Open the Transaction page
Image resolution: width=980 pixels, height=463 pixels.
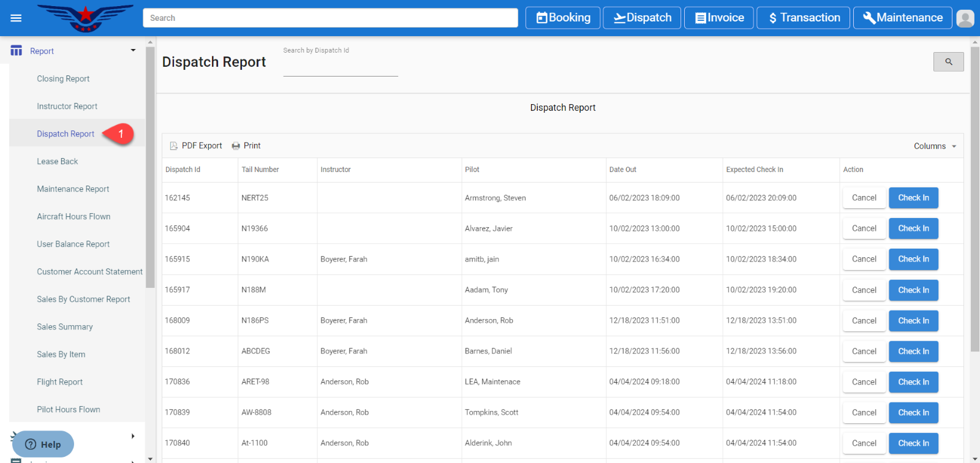pyautogui.click(x=803, y=18)
